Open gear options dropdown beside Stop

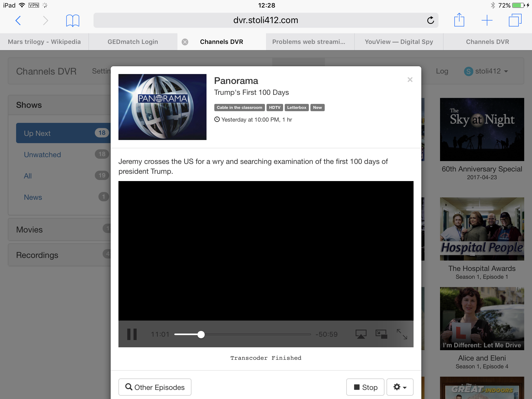400,387
